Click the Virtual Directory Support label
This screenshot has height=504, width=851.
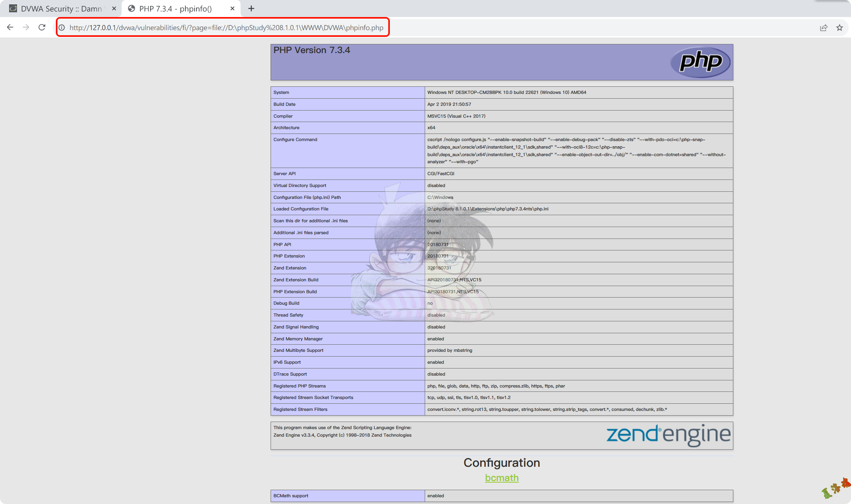point(300,185)
